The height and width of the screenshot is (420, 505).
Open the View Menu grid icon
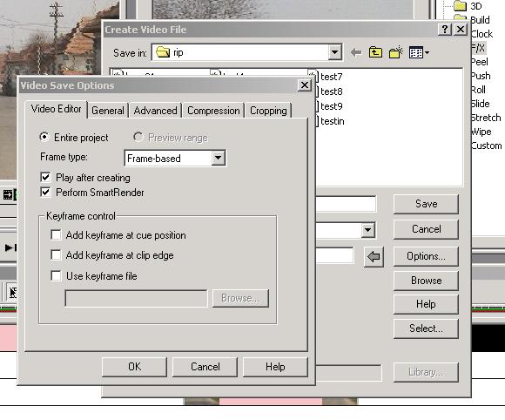click(419, 52)
